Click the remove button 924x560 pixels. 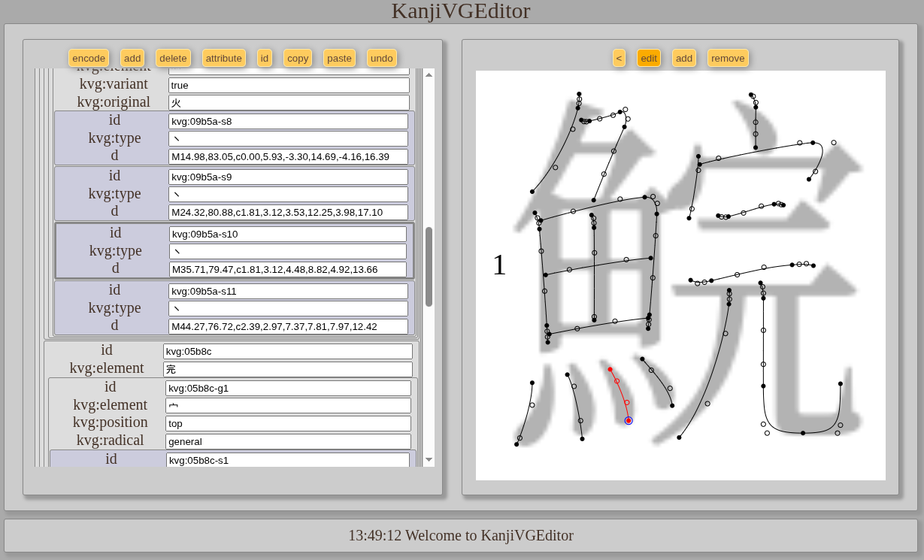click(x=728, y=58)
